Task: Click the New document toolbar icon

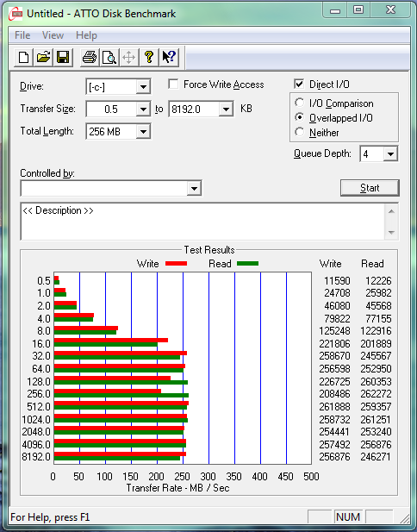Action: [x=23, y=57]
